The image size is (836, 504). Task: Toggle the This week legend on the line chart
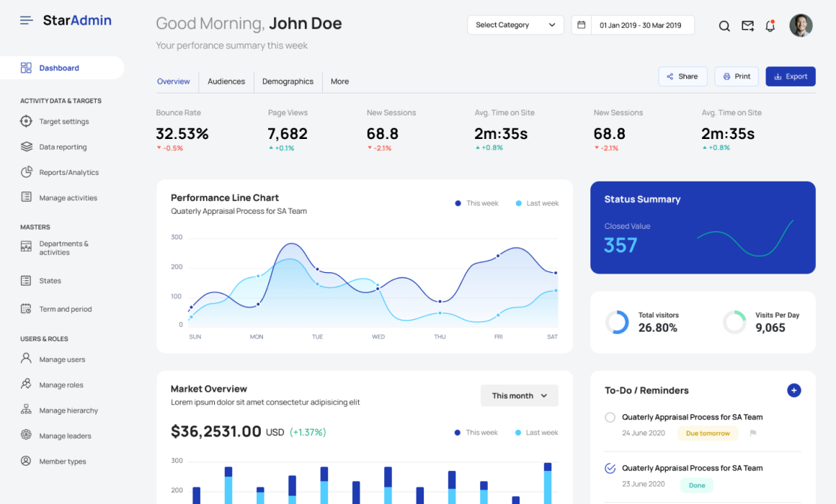point(476,203)
